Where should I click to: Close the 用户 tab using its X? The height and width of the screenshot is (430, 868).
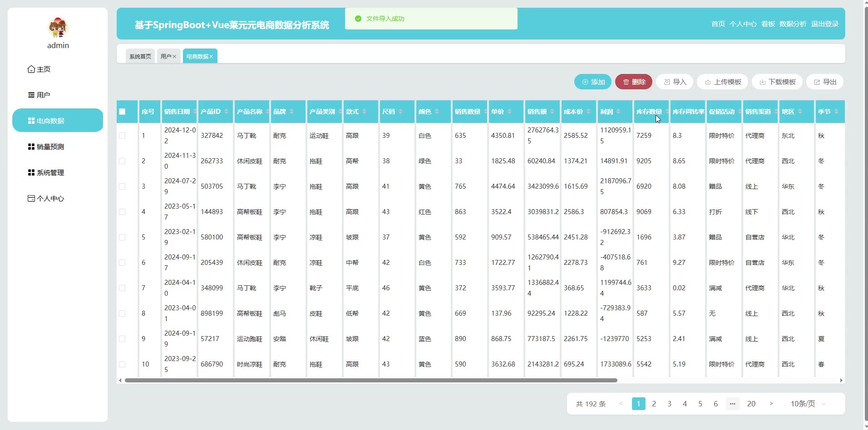coord(174,57)
